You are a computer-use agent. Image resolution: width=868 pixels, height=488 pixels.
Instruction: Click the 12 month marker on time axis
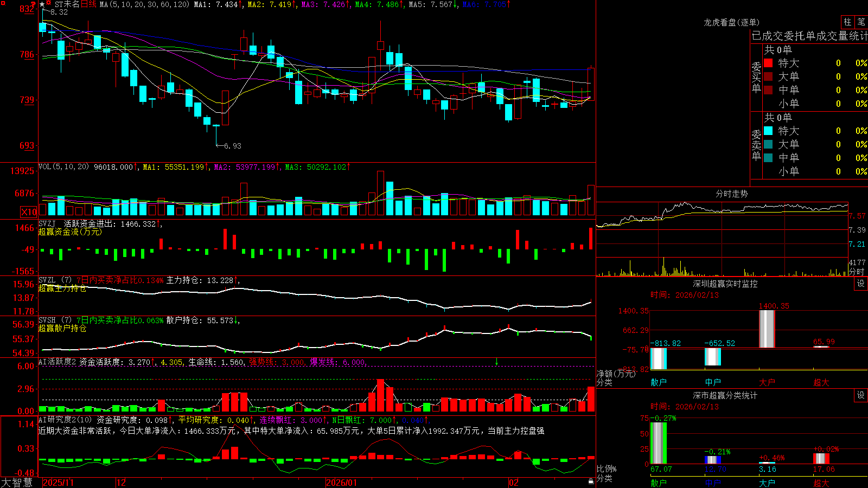122,483
